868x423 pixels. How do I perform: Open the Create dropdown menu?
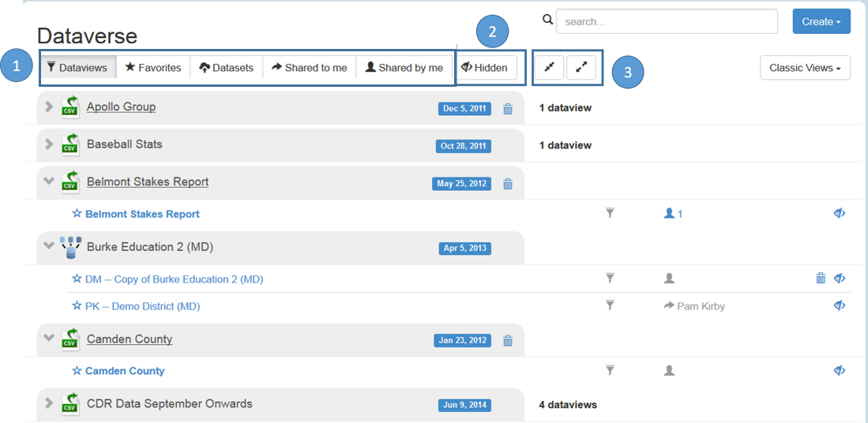click(821, 21)
